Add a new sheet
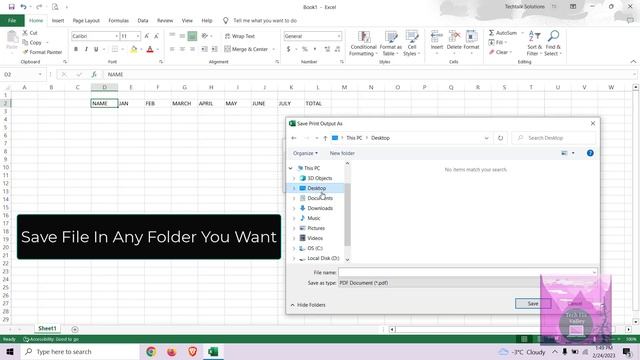 click(75, 329)
